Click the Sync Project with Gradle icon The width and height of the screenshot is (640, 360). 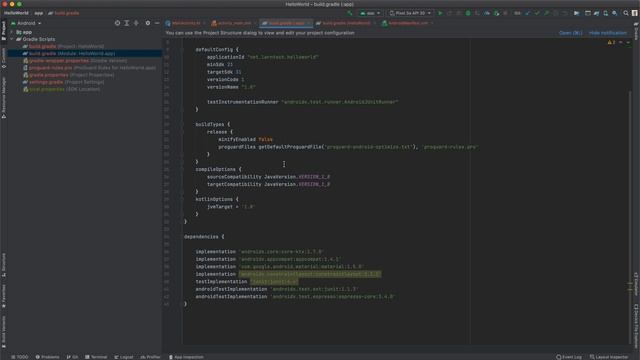[596, 13]
